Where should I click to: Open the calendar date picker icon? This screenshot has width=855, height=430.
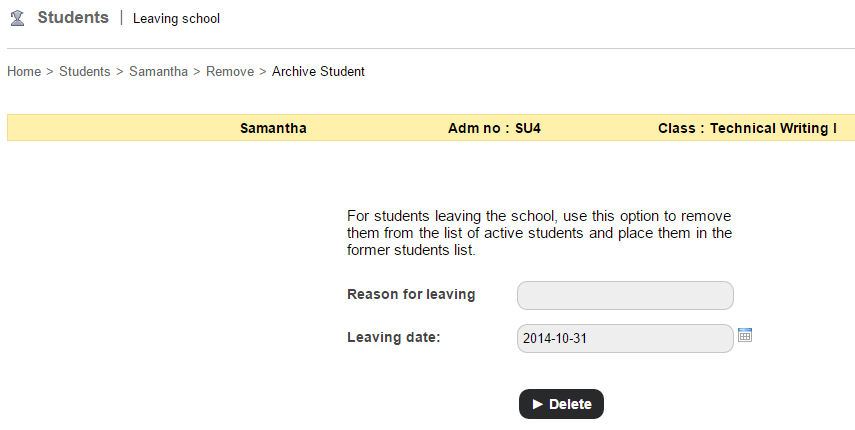[744, 336]
